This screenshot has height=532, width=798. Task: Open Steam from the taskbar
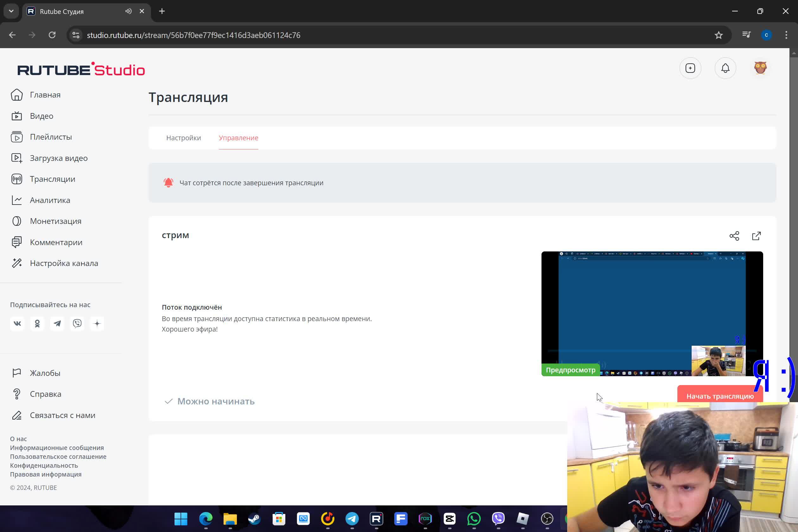click(x=255, y=519)
